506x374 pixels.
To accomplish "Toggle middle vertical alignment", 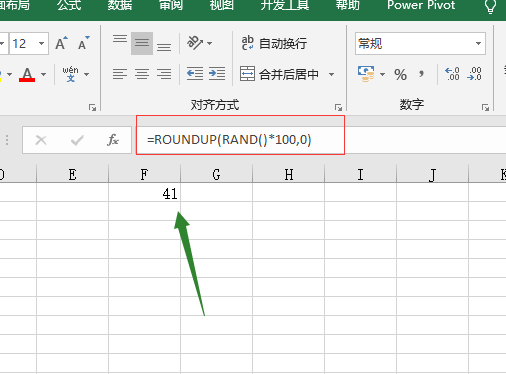I will coord(142,43).
